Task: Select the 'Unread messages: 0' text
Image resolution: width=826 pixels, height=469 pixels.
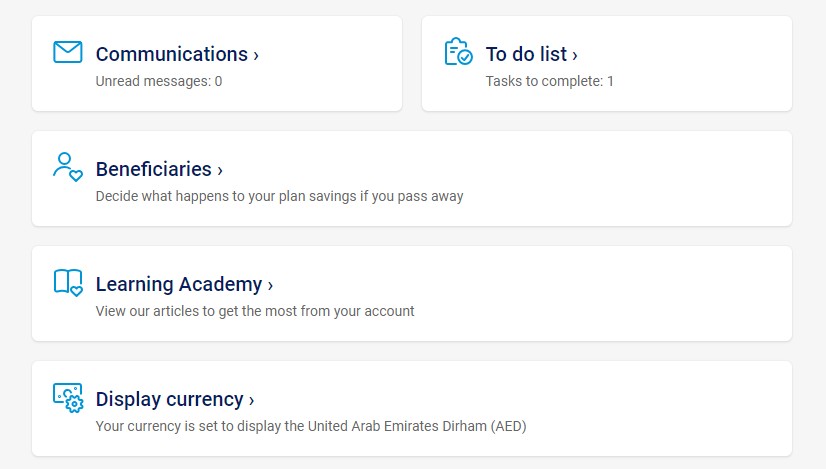Action: pyautogui.click(x=159, y=81)
